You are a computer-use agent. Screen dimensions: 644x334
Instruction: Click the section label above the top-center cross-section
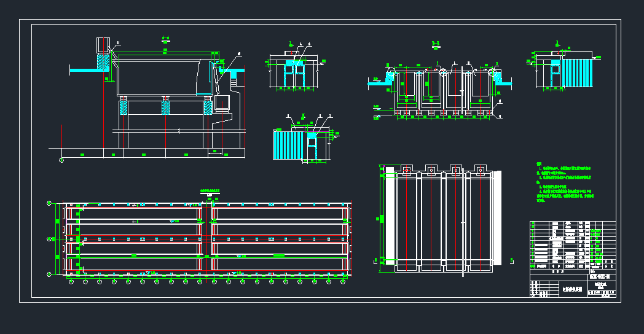click(434, 43)
